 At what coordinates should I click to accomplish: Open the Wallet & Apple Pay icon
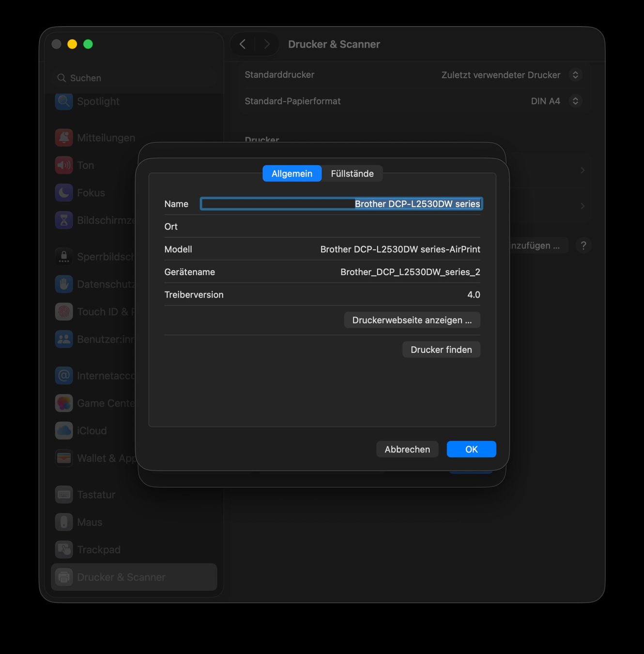[x=64, y=458]
